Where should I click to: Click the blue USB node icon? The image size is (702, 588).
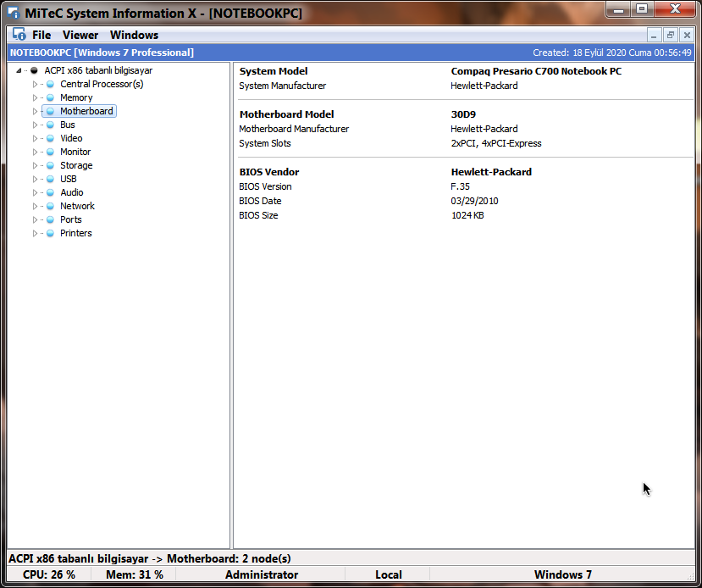[x=51, y=179]
